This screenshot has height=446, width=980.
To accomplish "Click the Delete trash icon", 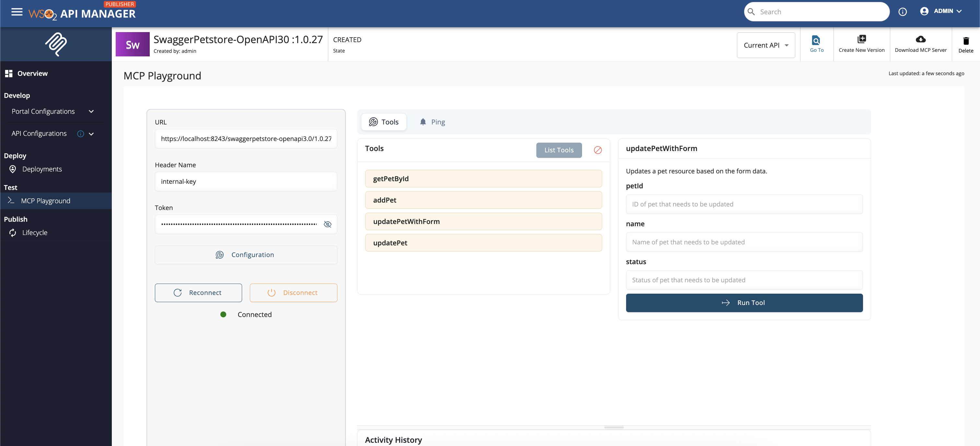I will 965,41.
